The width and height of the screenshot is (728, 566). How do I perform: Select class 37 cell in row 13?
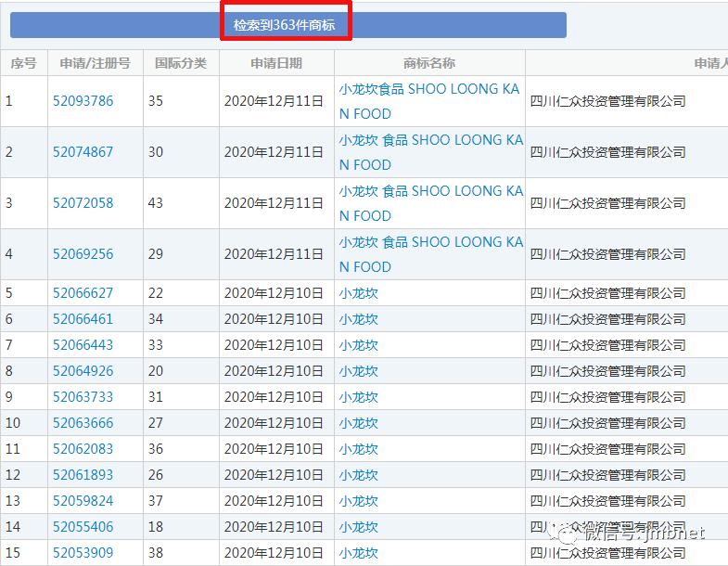tap(181, 501)
